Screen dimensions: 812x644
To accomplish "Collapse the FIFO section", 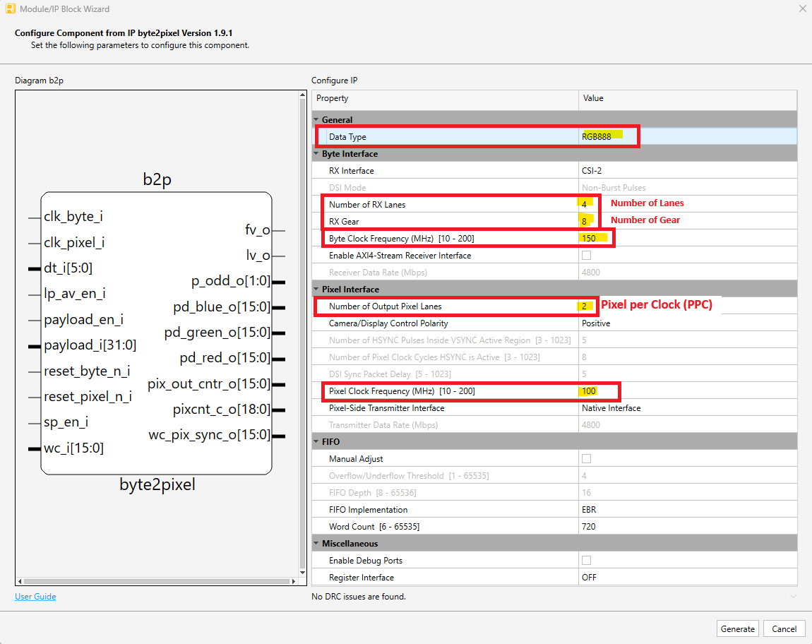I will click(317, 441).
